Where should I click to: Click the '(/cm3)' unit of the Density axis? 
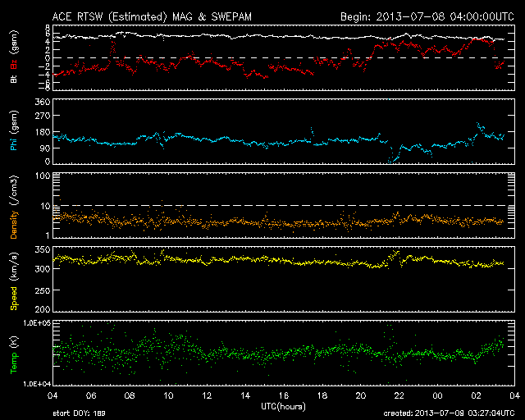[14, 190]
